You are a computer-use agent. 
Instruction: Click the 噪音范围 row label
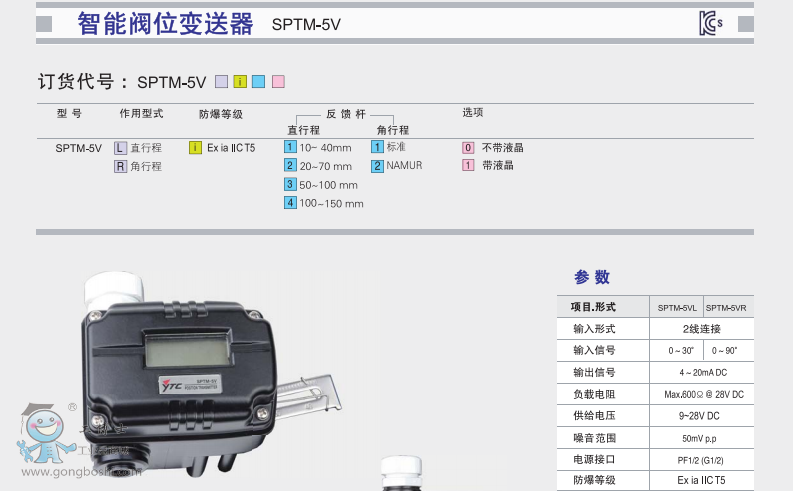(594, 438)
